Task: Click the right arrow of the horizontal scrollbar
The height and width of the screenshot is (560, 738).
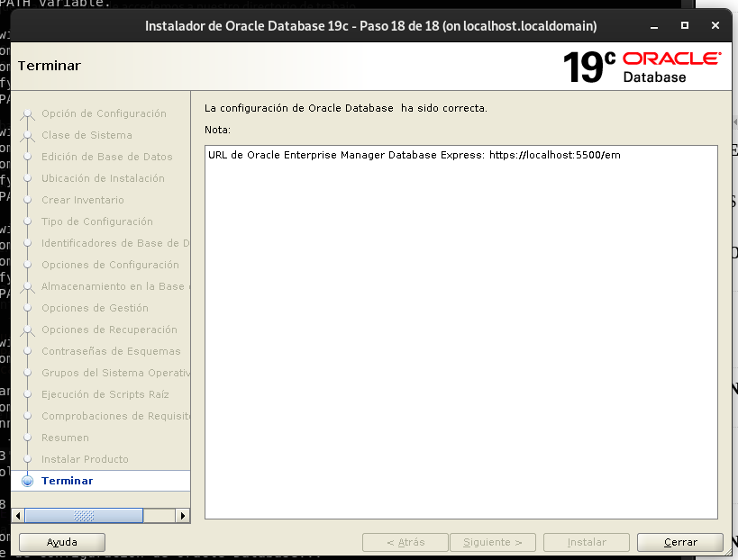Action: point(184,515)
